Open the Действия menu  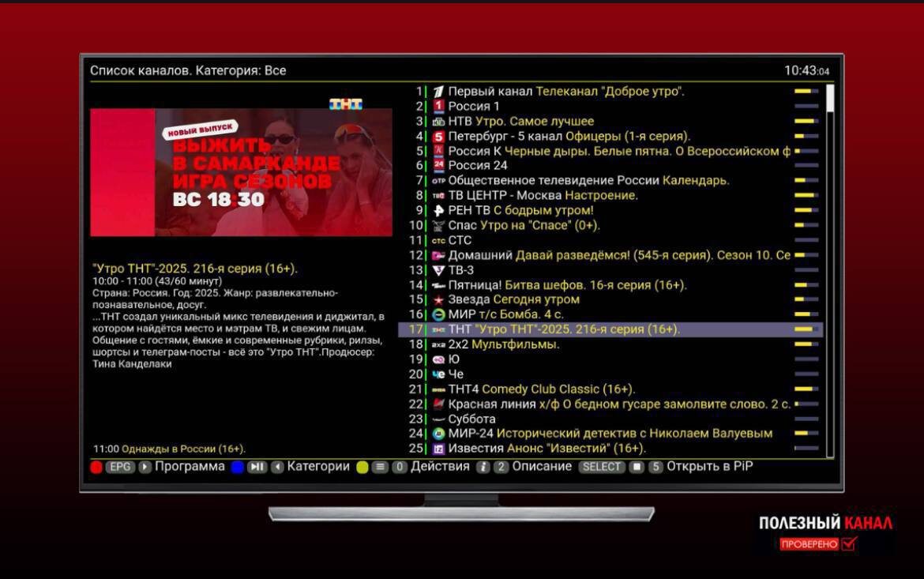(x=440, y=466)
